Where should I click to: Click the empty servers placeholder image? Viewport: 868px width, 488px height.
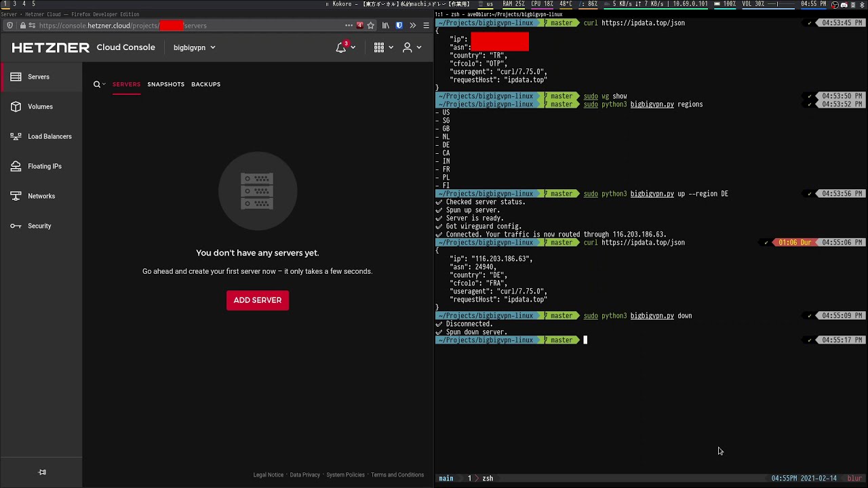click(x=258, y=192)
